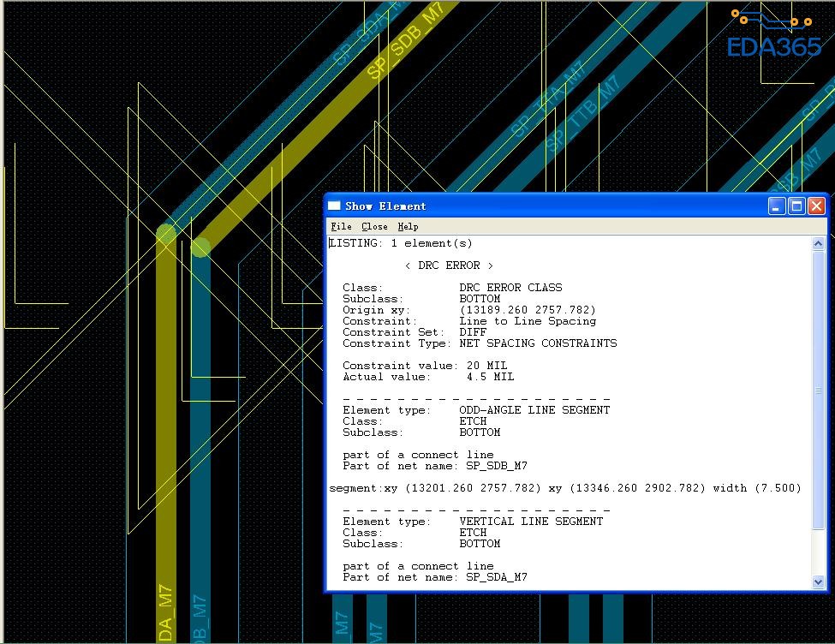Click the green vertex atop the yellow vertical trace
835x644 pixels.
(166, 232)
